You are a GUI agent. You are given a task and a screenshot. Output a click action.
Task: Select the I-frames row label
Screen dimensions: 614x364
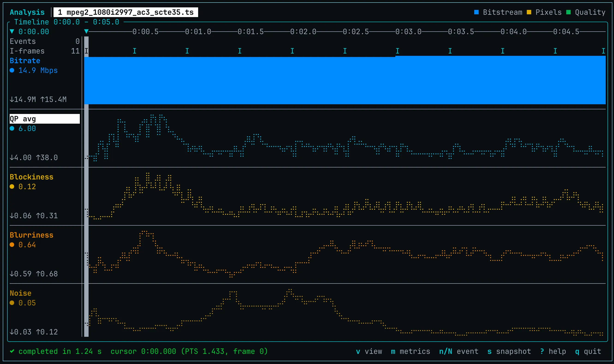pos(27,51)
